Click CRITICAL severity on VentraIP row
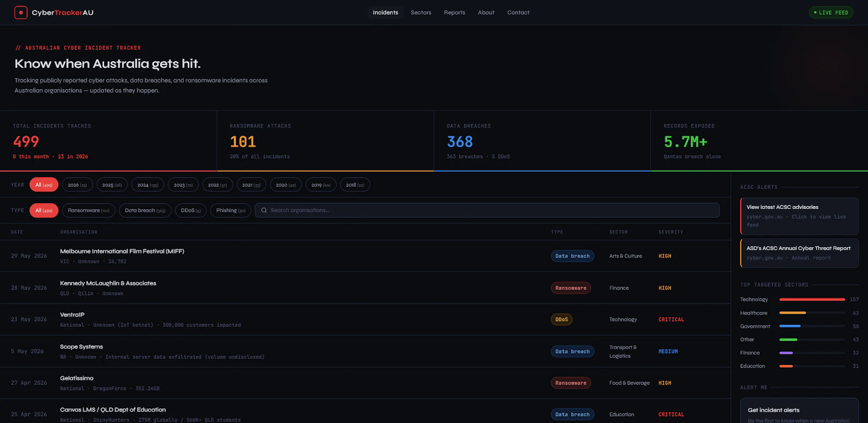The image size is (868, 423). (x=671, y=320)
